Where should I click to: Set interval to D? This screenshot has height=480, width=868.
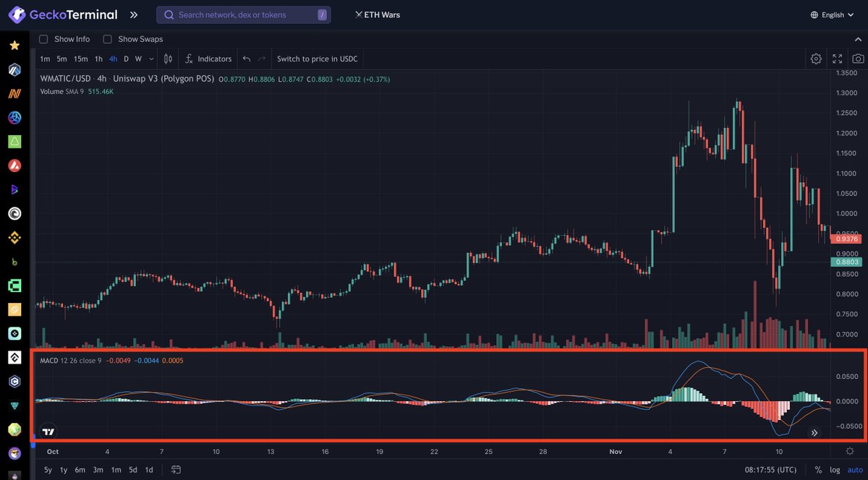(x=126, y=59)
